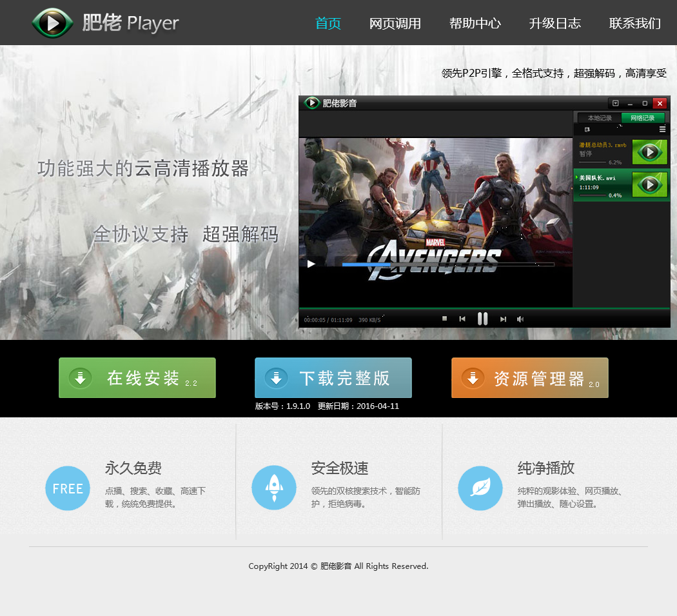This screenshot has height=616, width=677.
Task: Click the 美国队长.avi download progress bar
Action: 593,195
